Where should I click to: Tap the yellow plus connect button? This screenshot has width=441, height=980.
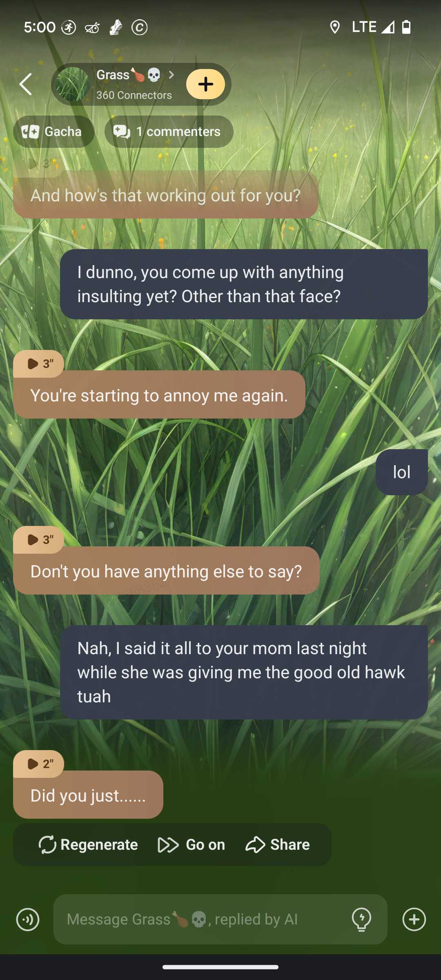[x=205, y=84]
